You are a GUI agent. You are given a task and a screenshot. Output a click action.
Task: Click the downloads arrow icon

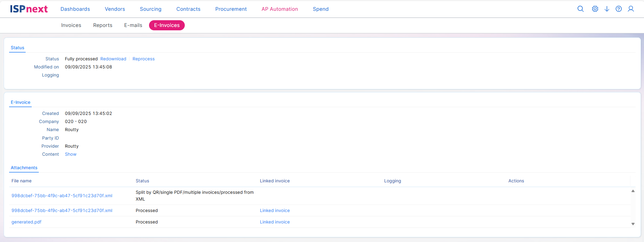pyautogui.click(x=607, y=9)
